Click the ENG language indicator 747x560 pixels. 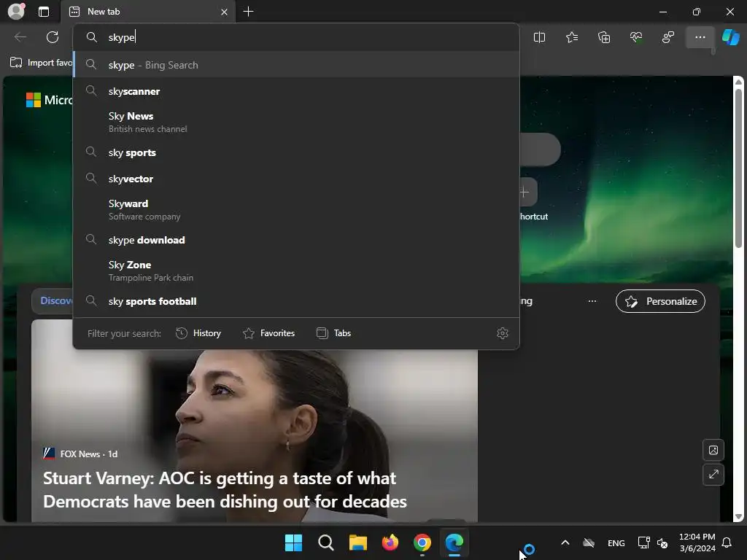(x=616, y=543)
